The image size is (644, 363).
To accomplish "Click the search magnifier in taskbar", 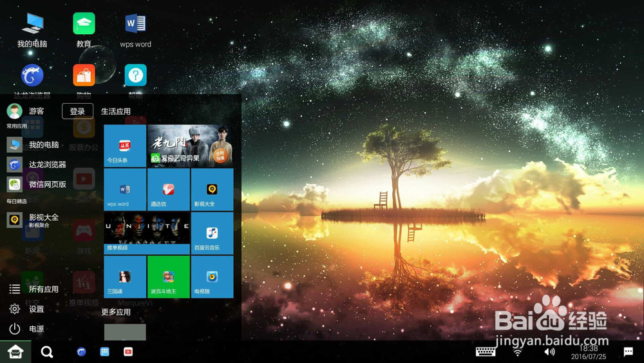I will pos(47,352).
